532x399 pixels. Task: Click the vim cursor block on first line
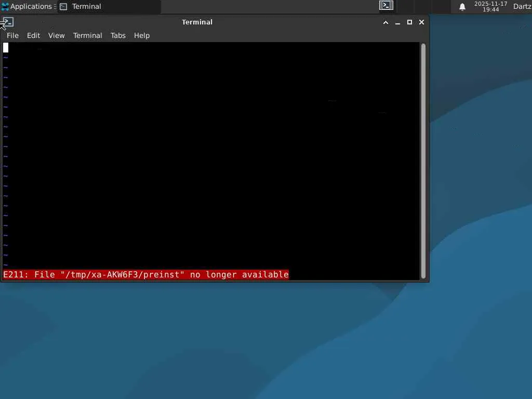tap(6, 48)
